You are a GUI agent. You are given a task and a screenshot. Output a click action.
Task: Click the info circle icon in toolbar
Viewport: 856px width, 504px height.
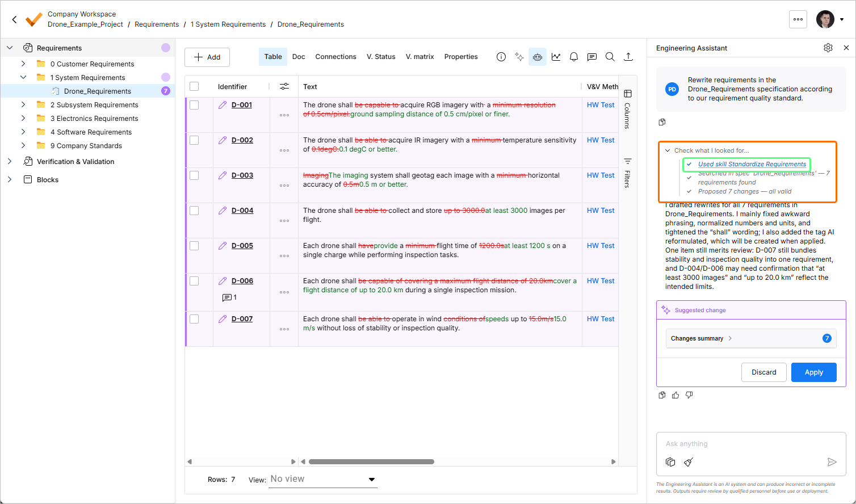point(501,57)
